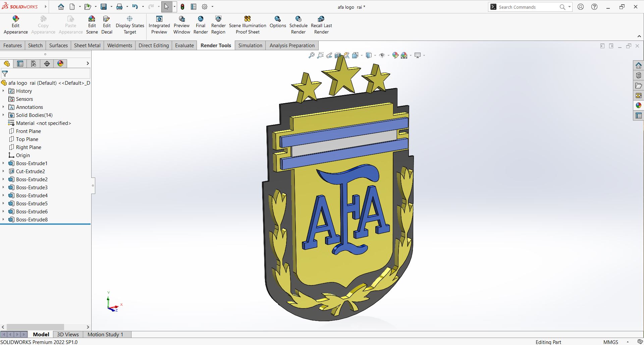Image resolution: width=644 pixels, height=345 pixels.
Task: Open Appearances task pane on right sidebar
Action: click(x=638, y=106)
